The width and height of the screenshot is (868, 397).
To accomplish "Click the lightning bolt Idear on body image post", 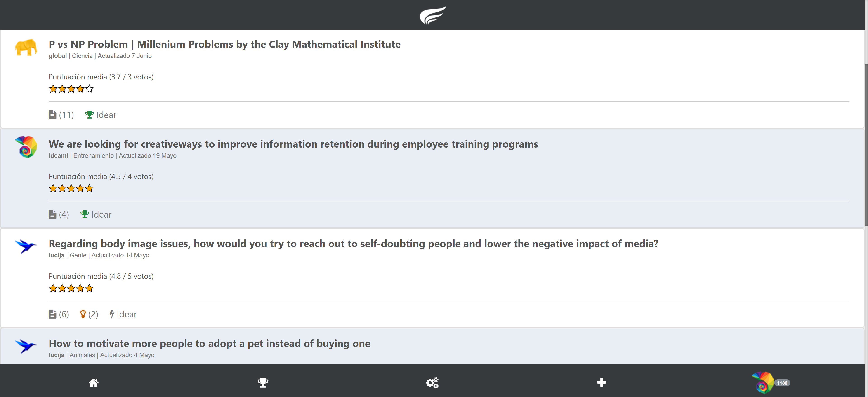I will tap(123, 314).
